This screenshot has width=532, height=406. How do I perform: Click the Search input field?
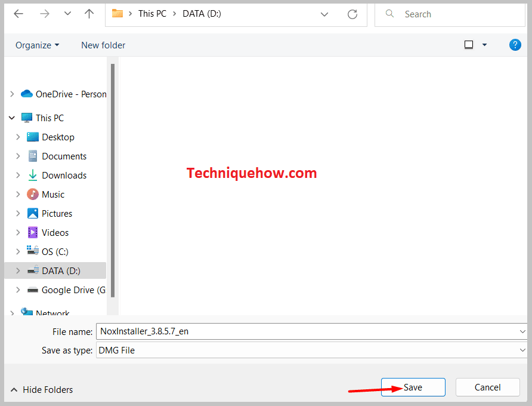tap(450, 14)
